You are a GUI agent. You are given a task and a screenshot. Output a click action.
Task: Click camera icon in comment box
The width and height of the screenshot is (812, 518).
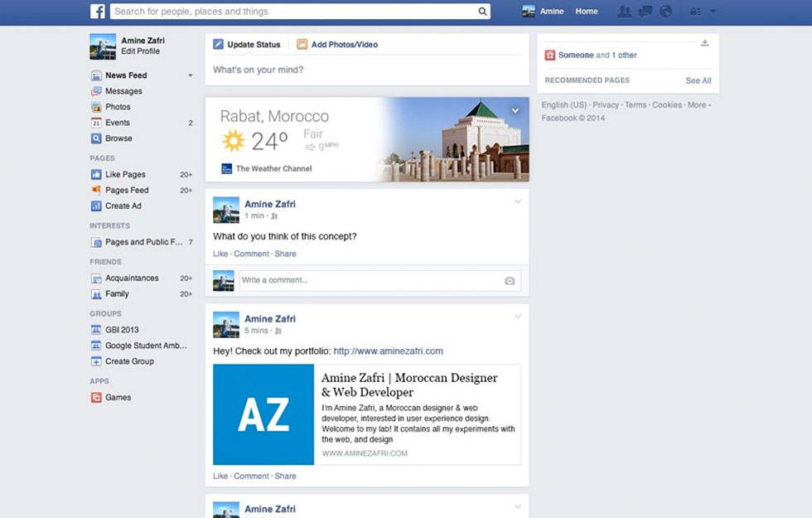pos(510,281)
